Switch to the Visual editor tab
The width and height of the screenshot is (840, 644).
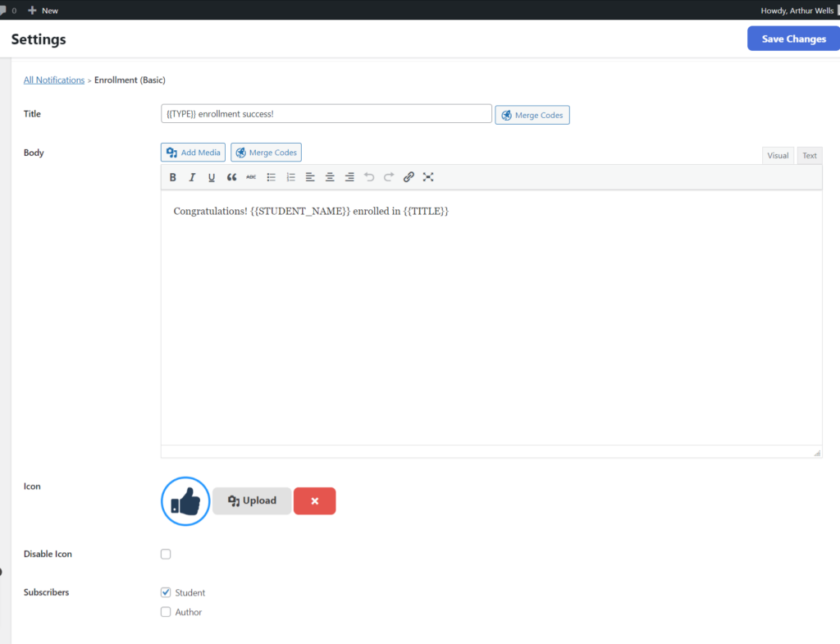point(778,155)
